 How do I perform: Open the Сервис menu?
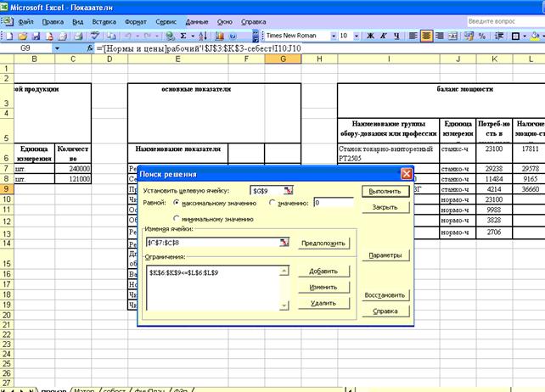pyautogui.click(x=166, y=22)
